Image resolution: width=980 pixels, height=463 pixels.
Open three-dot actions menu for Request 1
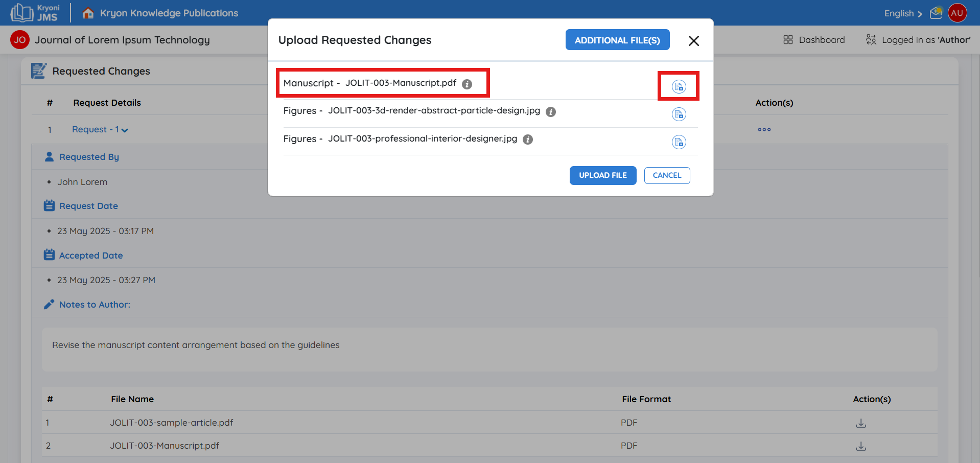coord(764,130)
